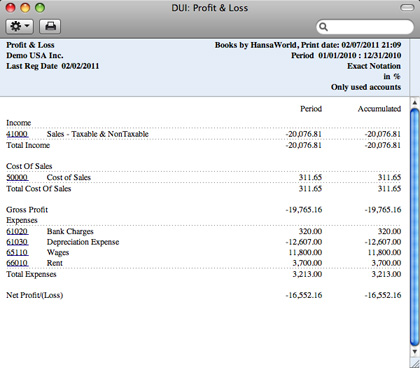This screenshot has height=368, width=420.
Task: Click the scrollbar down arrow
Action: coord(415,351)
